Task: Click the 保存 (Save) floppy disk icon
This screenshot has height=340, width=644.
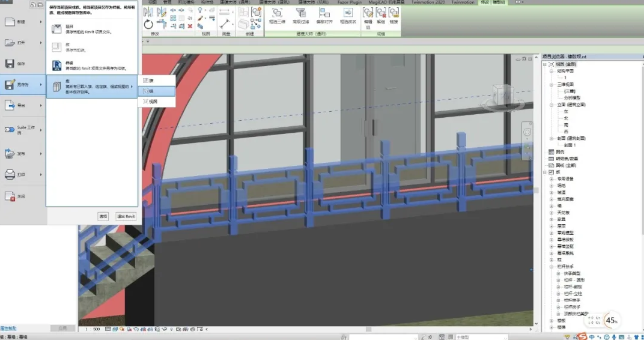Action: coord(10,64)
